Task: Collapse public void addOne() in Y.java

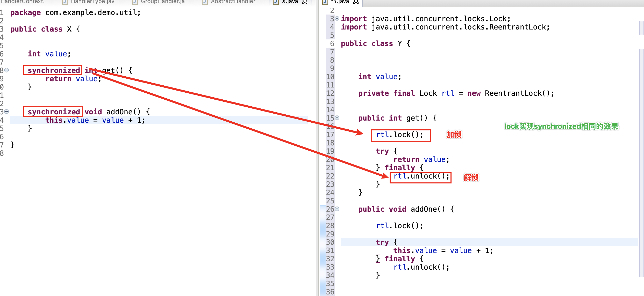Action: (x=337, y=209)
